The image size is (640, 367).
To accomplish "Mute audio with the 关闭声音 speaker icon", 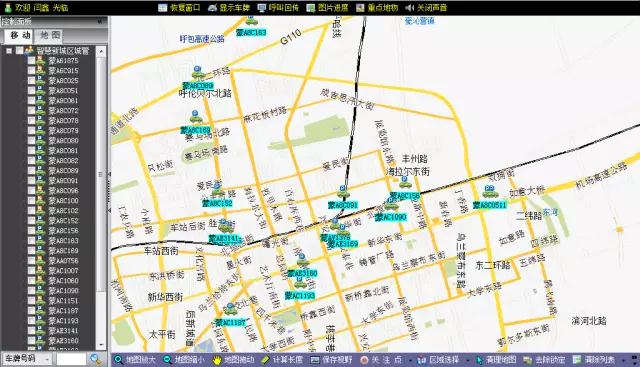I will pyautogui.click(x=410, y=8).
